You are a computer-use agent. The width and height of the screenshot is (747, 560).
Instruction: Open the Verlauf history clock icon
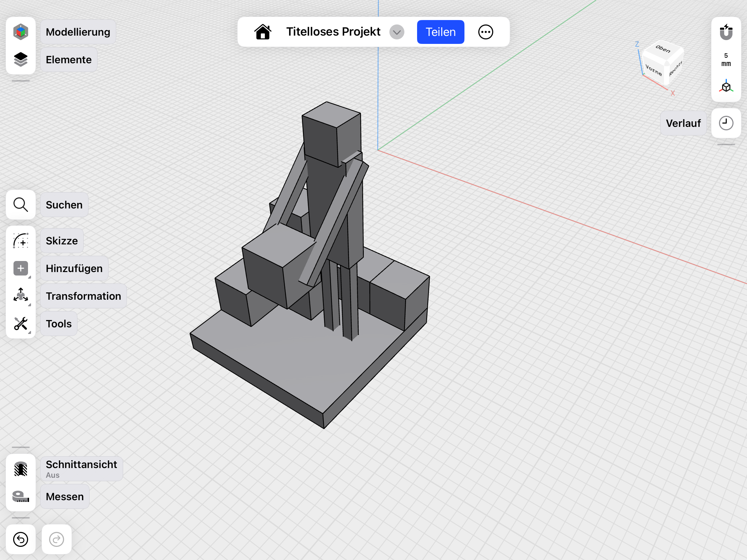coord(726,123)
